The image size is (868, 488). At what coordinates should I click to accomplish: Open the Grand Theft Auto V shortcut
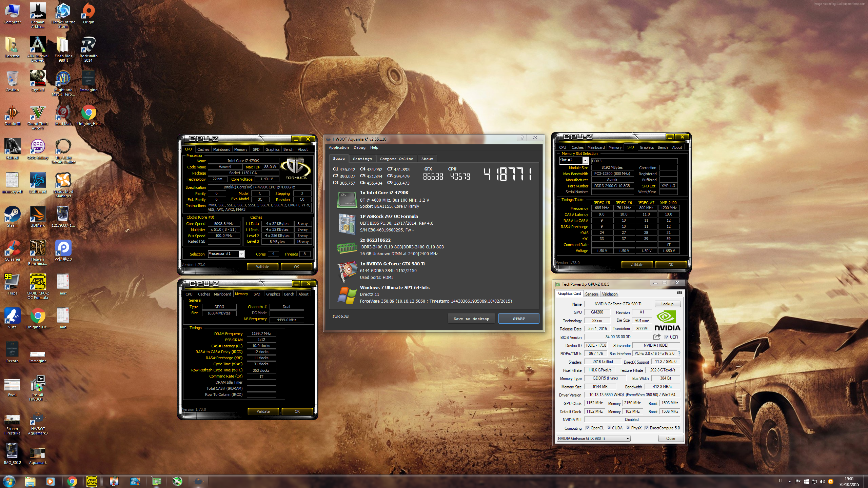tap(38, 117)
